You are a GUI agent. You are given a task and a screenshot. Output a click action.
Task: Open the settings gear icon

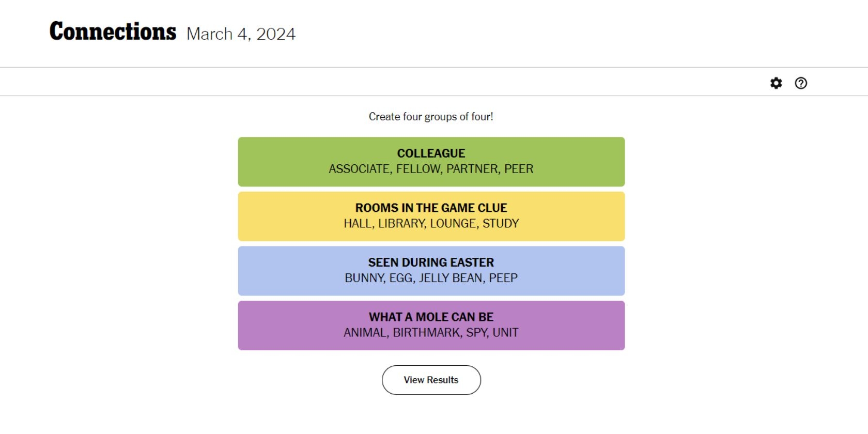point(776,83)
